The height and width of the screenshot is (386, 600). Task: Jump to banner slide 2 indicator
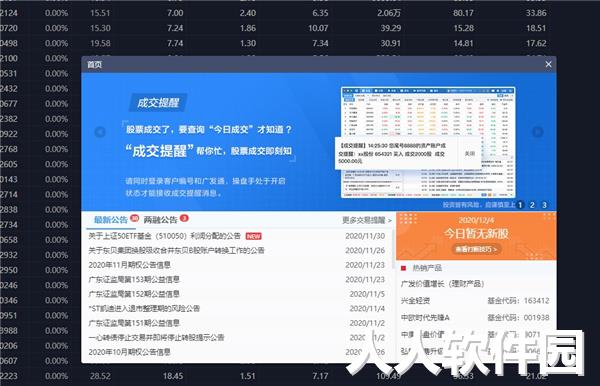coord(532,205)
